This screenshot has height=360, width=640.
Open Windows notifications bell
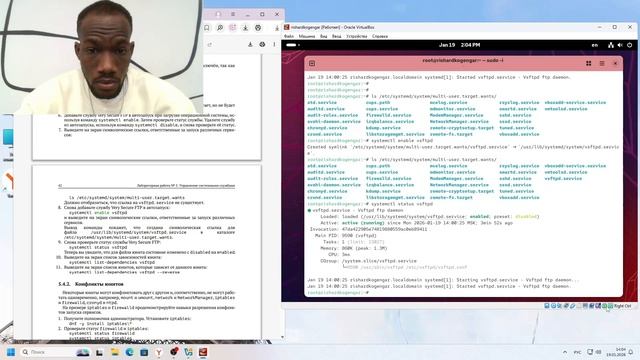631,352
